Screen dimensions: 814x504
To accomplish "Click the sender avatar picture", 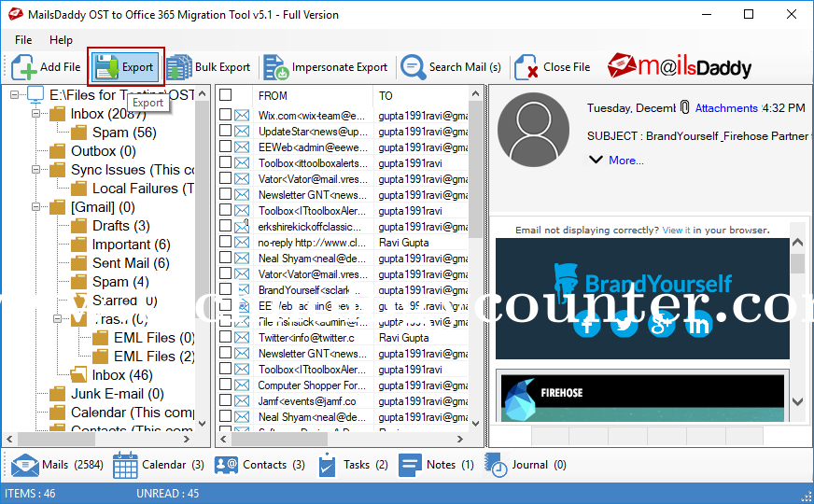I will coord(533,130).
